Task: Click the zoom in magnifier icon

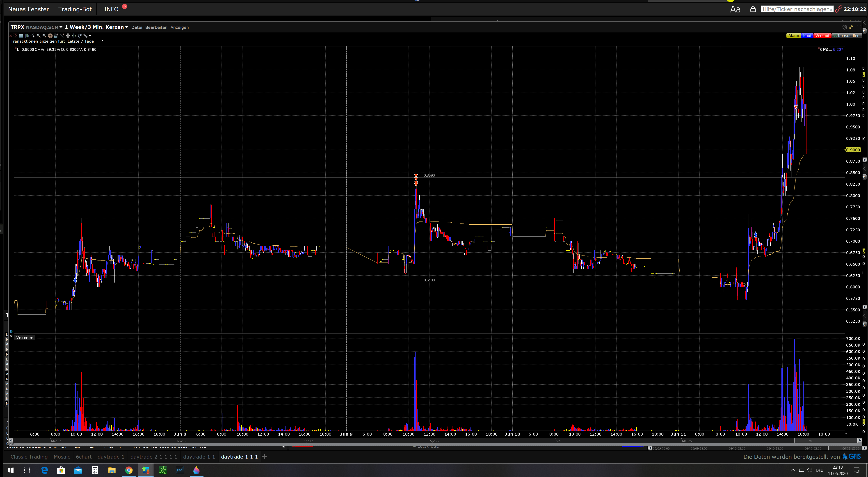Action: (38, 36)
